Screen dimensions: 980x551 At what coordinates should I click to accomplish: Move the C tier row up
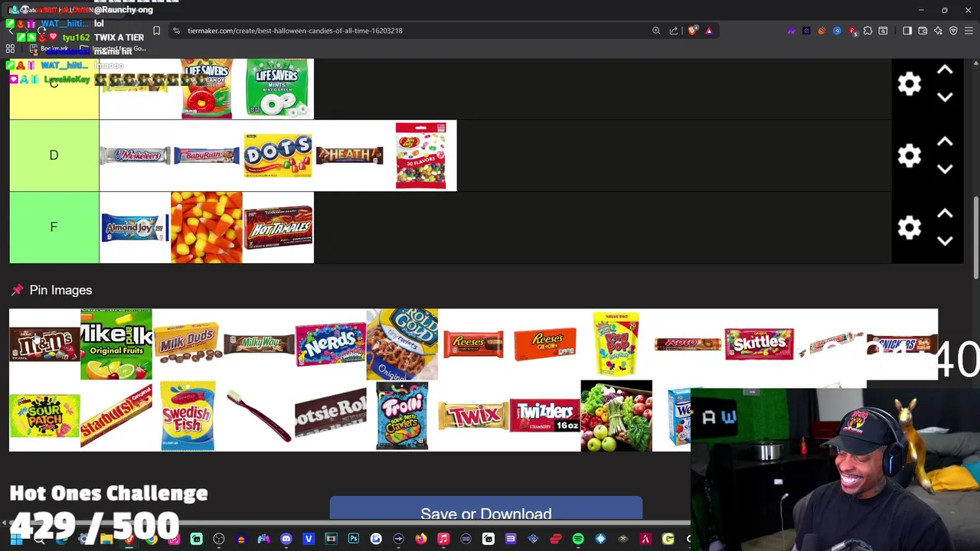pos(945,70)
